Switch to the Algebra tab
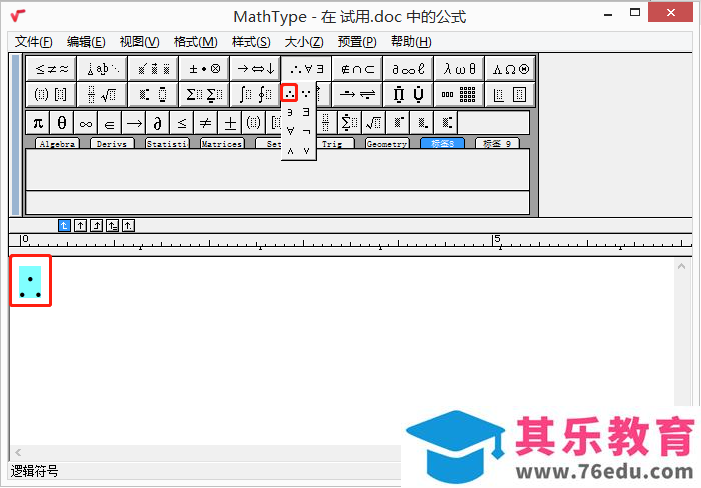 pyautogui.click(x=57, y=143)
